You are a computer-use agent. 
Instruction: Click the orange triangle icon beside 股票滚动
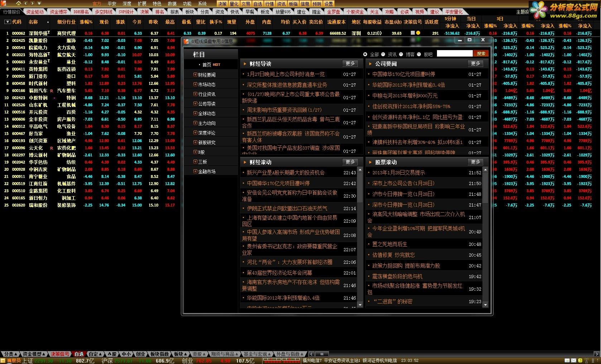pos(370,162)
